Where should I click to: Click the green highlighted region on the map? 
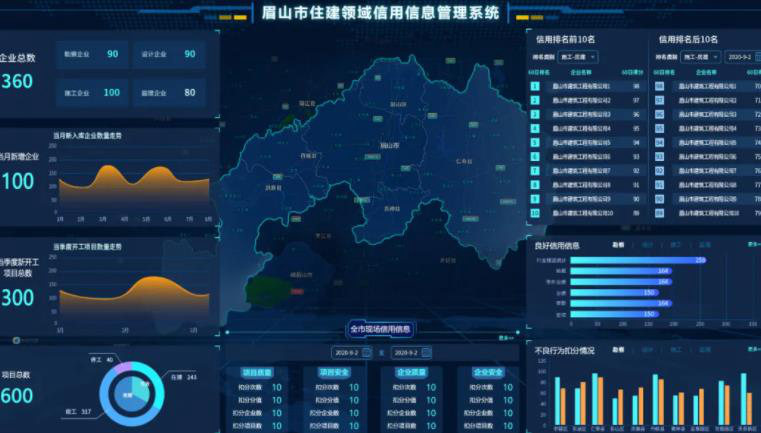(x=266, y=289)
